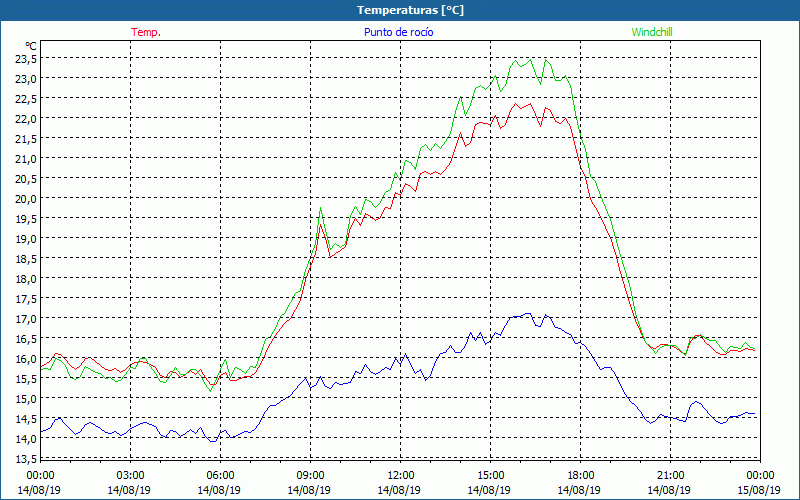Click the 22,5 y-axis value

click(x=26, y=98)
